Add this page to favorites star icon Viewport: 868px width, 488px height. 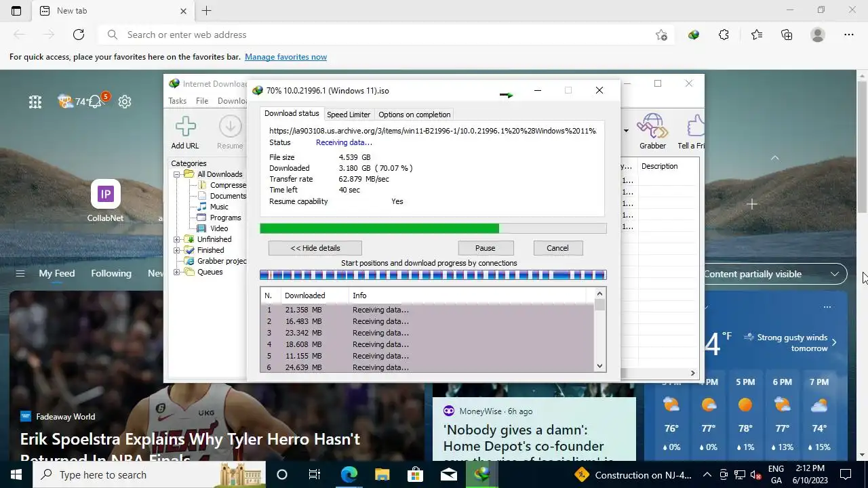(661, 35)
